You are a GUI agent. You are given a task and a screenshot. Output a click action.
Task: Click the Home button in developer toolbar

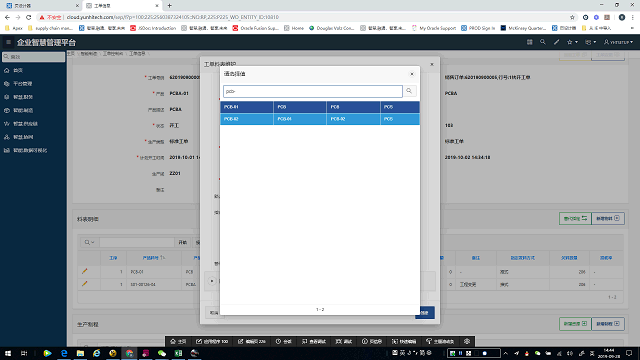click(178, 341)
